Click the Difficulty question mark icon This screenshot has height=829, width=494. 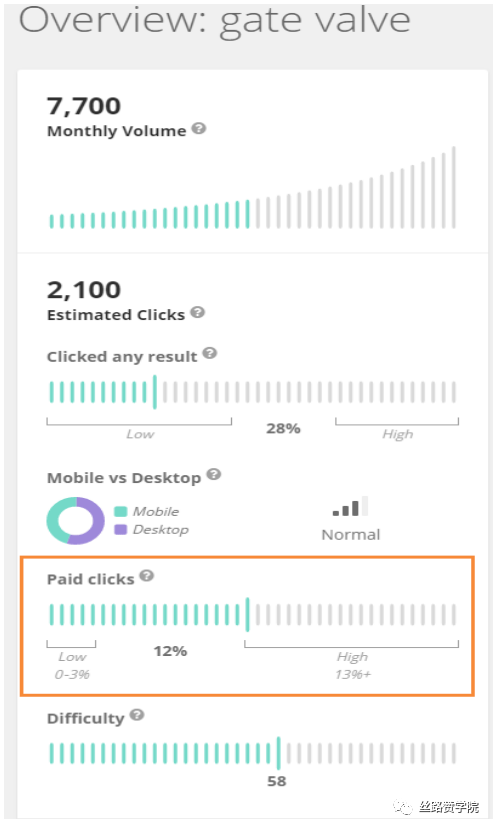coord(137,715)
